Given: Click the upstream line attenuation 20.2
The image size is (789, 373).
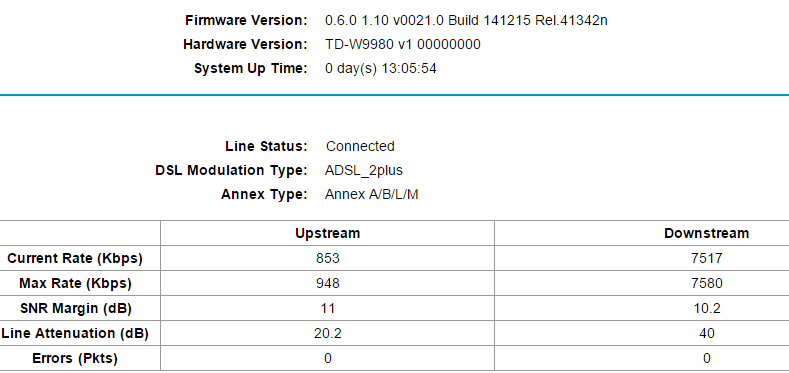Looking at the screenshot, I should (328, 333).
